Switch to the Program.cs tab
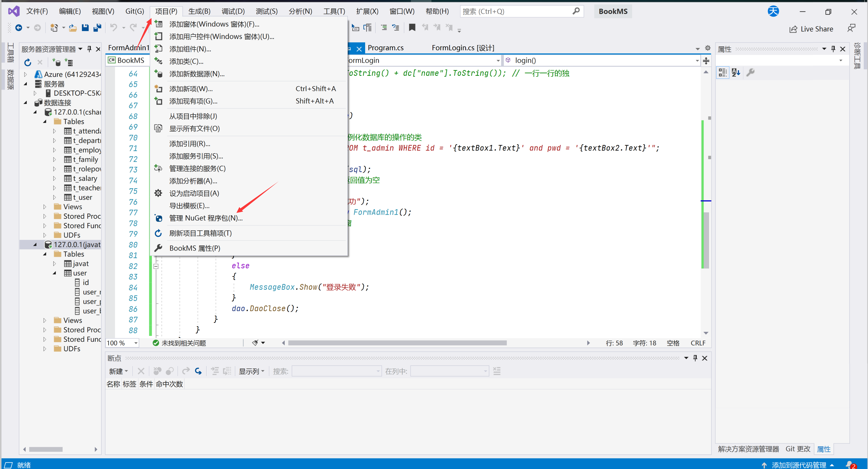 point(386,48)
